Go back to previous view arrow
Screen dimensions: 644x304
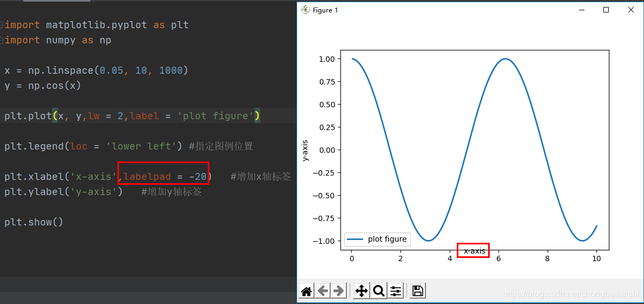323,291
